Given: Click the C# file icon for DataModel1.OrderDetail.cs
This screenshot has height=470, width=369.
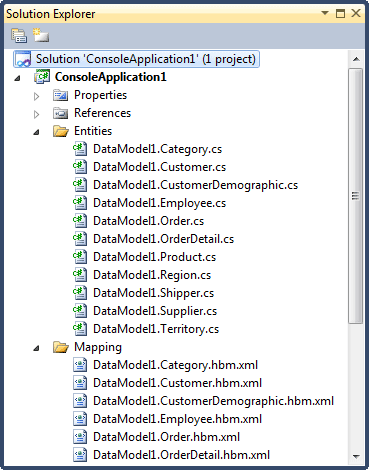Looking at the screenshot, I should click(80, 239).
